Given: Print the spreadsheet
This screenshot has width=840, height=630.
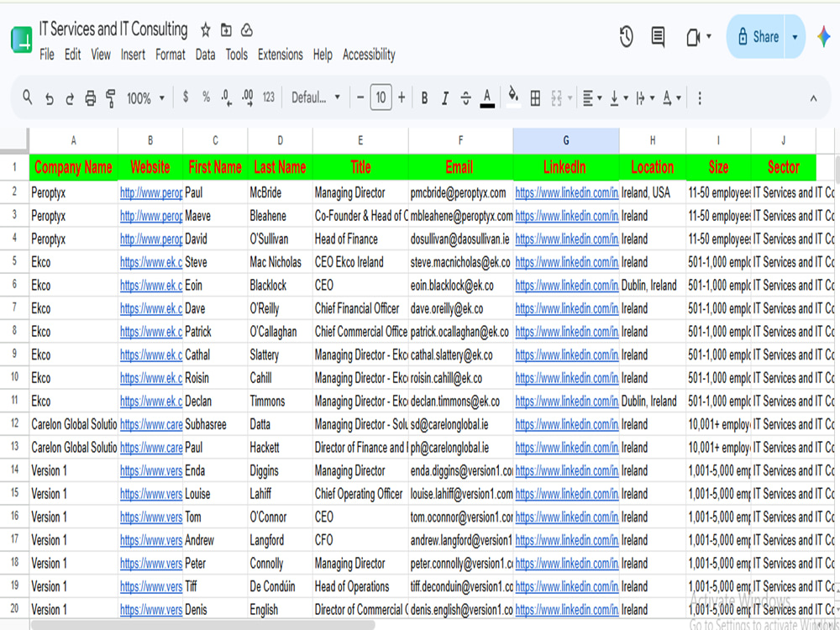Looking at the screenshot, I should [91, 98].
